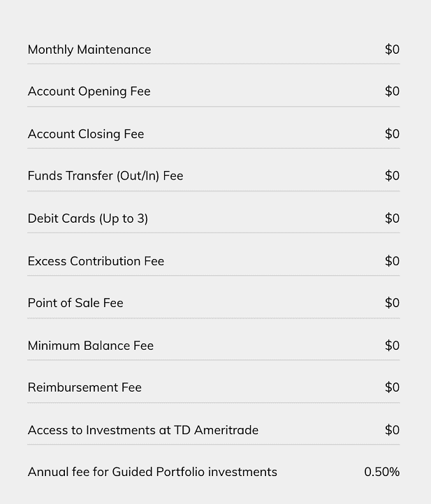Click the Point of Sale Fee label
The width and height of the screenshot is (431, 504).
pyautogui.click(x=75, y=303)
